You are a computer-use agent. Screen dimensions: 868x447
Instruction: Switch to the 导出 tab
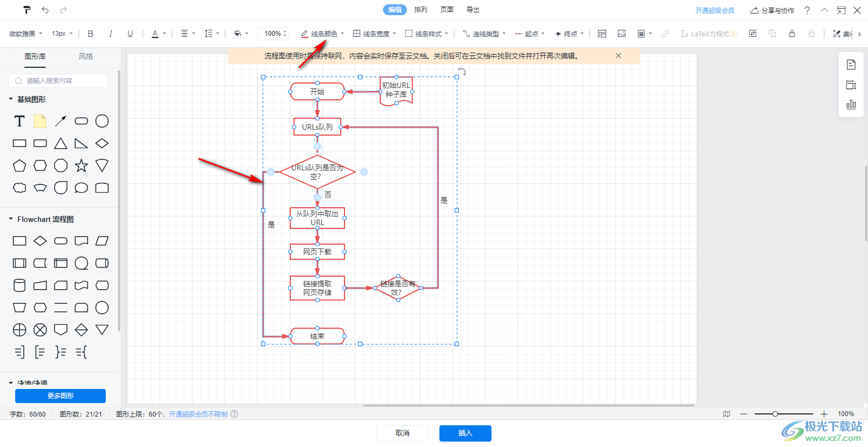(473, 10)
